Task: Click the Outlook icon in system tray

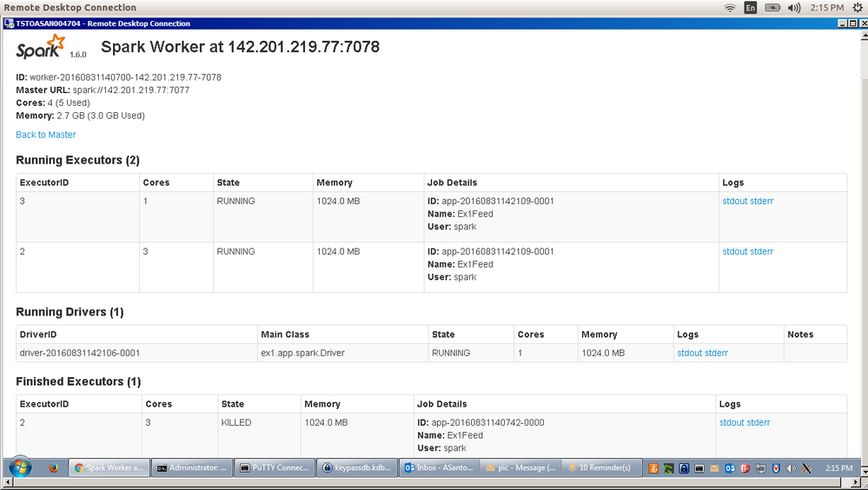Action: point(730,468)
